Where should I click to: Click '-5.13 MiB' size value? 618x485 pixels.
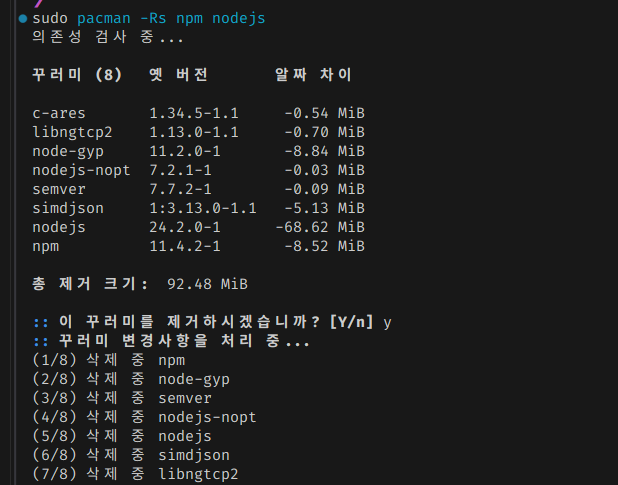point(324,208)
